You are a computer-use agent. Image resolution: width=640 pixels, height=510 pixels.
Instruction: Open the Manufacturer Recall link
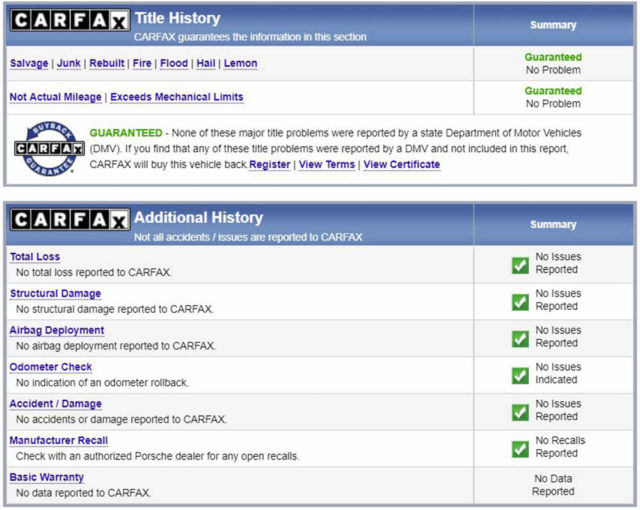coord(59,440)
